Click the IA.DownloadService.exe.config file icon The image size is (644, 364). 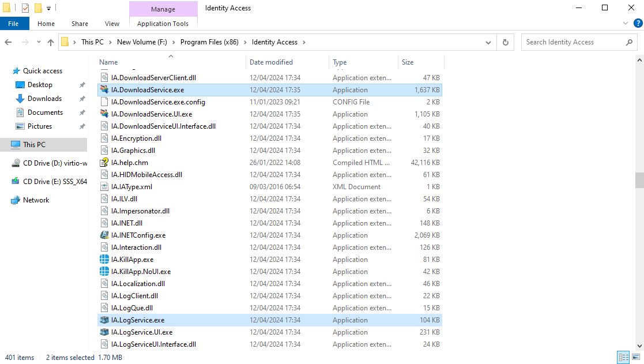click(x=104, y=102)
